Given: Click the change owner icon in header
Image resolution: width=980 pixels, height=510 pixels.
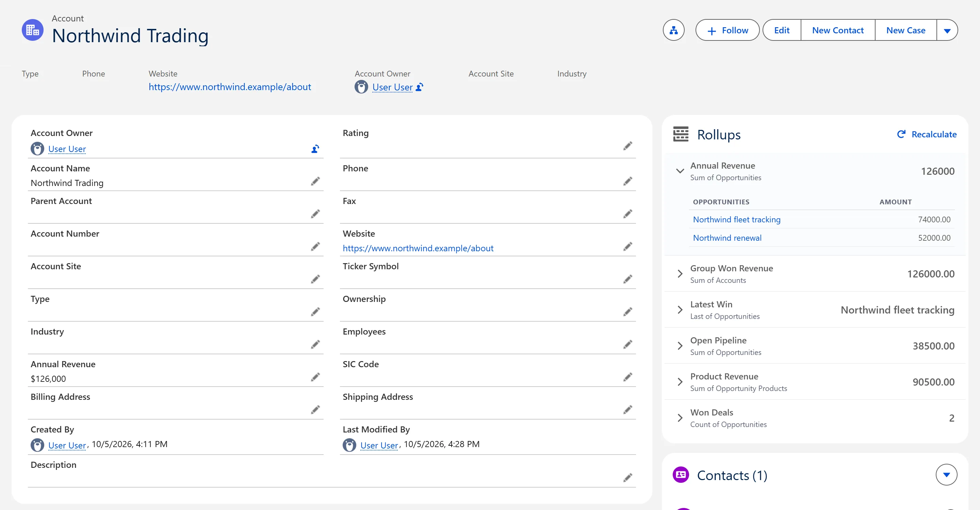Looking at the screenshot, I should tap(419, 87).
